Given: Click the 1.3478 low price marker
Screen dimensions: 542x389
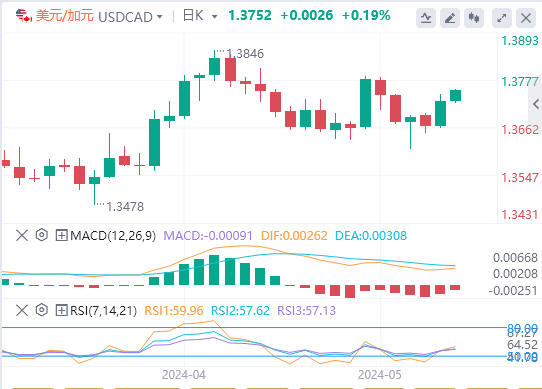Looking at the screenshot, I should [125, 207].
